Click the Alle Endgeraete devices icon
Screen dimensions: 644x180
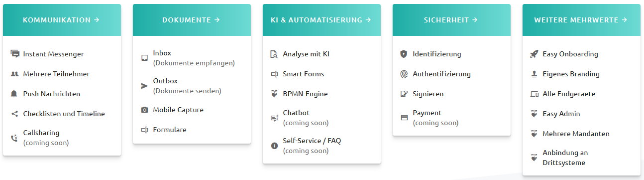pos(534,94)
